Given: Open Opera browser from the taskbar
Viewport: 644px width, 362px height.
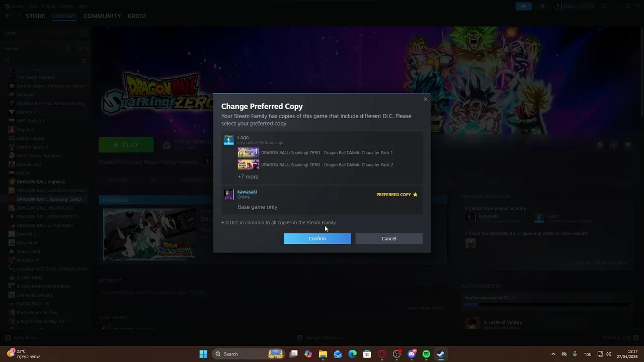Looking at the screenshot, I should click(x=382, y=354).
